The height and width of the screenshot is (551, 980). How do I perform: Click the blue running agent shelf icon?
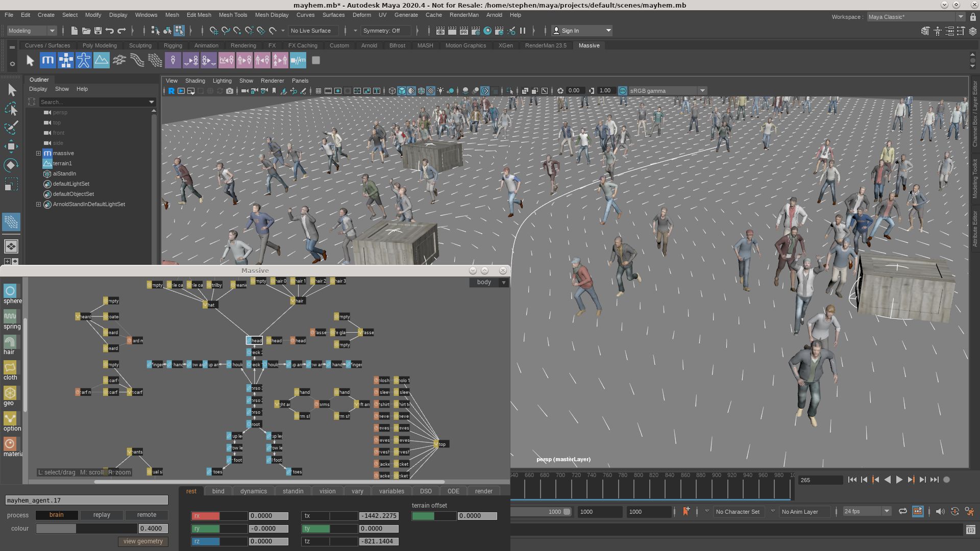pos(84,60)
